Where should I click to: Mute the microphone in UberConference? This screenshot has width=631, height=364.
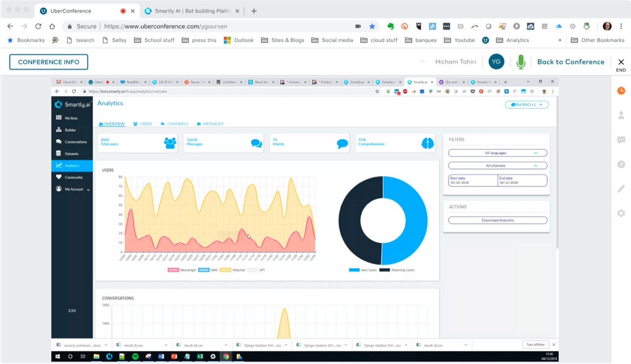pyautogui.click(x=521, y=62)
